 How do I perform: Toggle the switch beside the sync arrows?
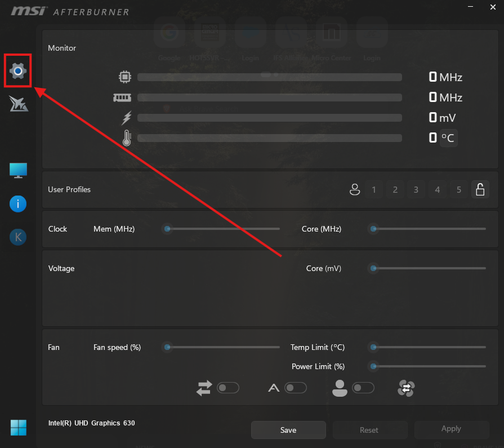tap(228, 388)
